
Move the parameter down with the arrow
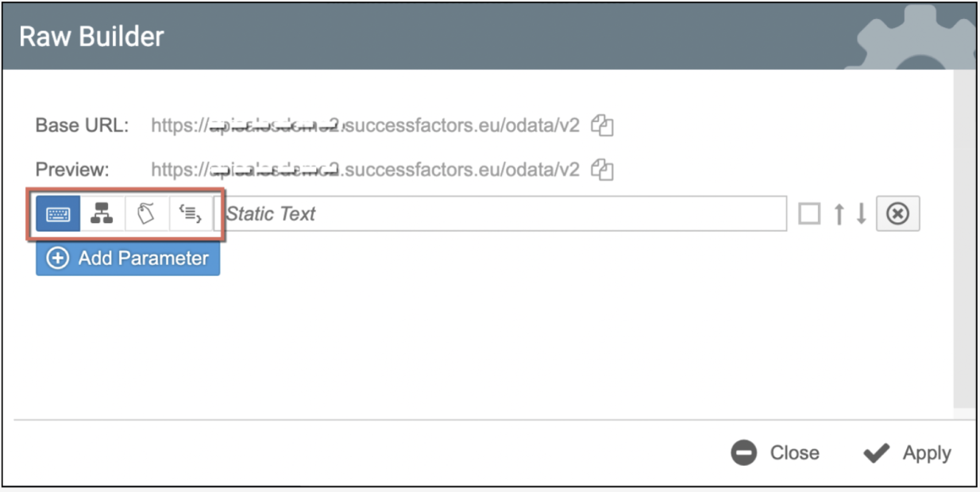pos(861,214)
